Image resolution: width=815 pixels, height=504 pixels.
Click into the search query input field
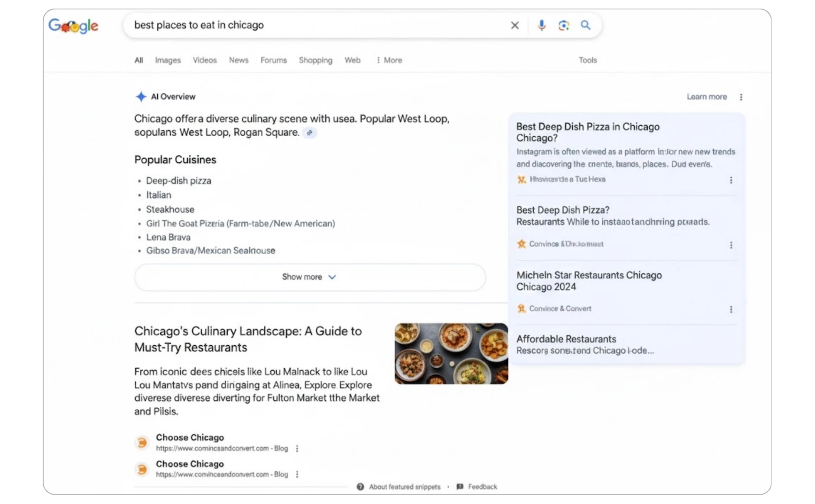317,25
